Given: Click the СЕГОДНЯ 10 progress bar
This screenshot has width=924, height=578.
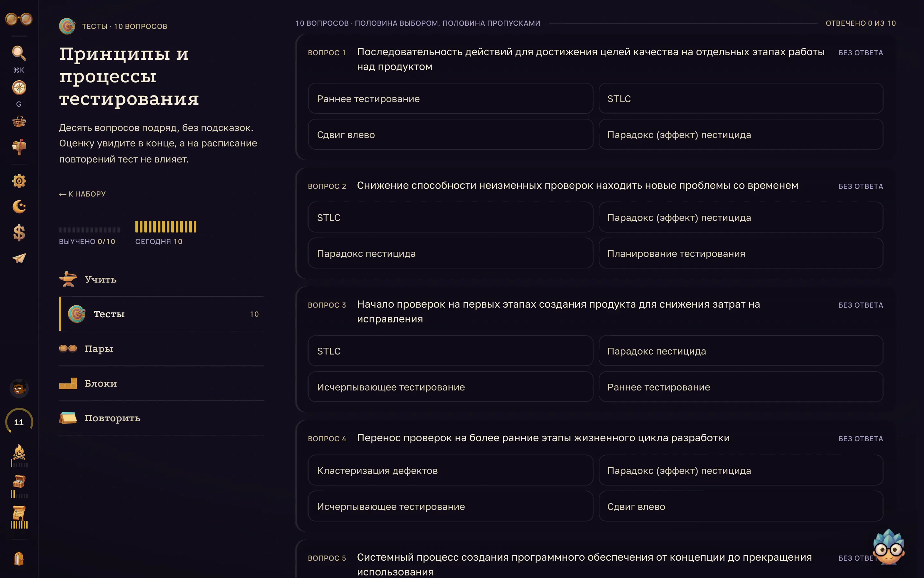Looking at the screenshot, I should point(166,227).
